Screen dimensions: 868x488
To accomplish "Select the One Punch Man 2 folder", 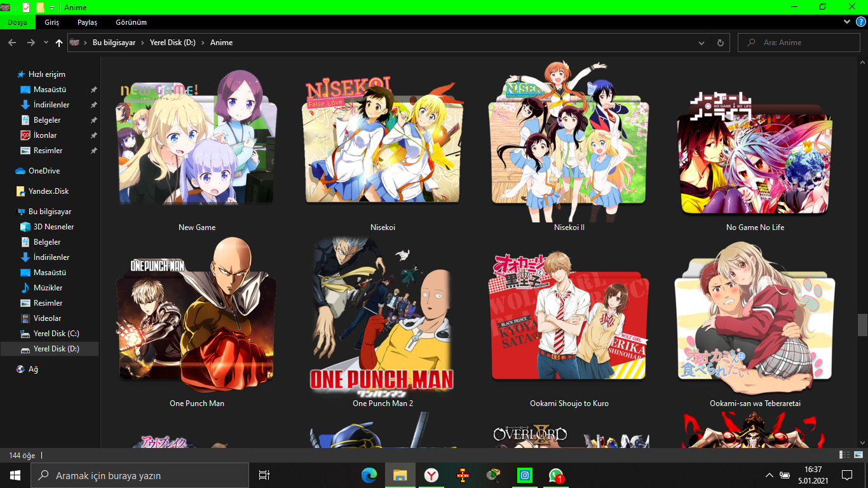I will [x=383, y=323].
